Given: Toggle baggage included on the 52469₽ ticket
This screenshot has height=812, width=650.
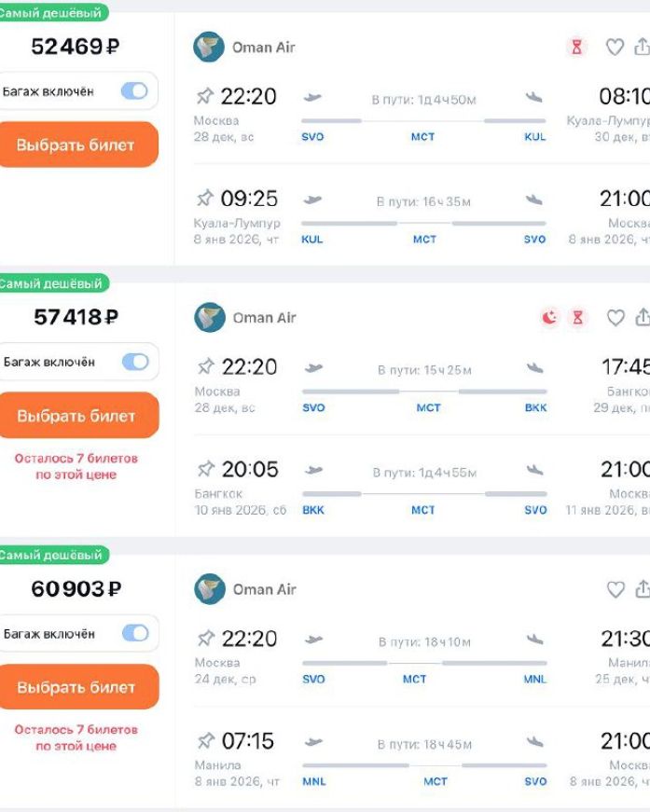Looking at the screenshot, I should [134, 91].
